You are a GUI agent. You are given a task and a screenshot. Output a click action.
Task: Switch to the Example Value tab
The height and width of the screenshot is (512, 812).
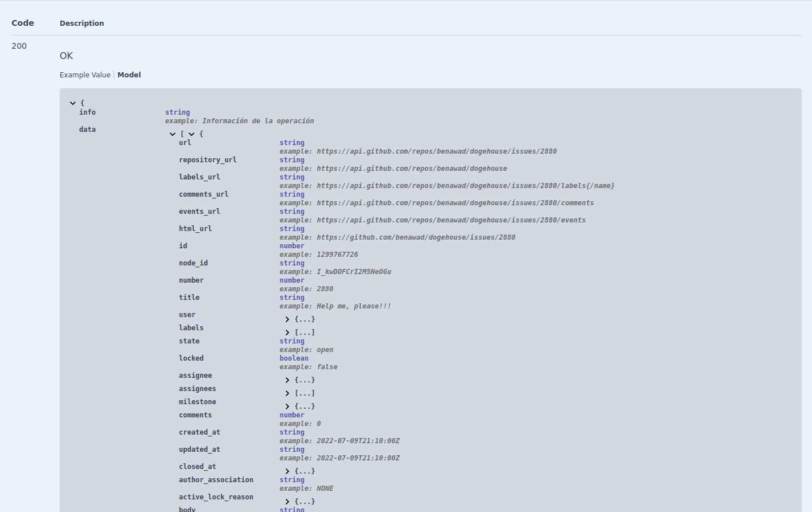85,75
